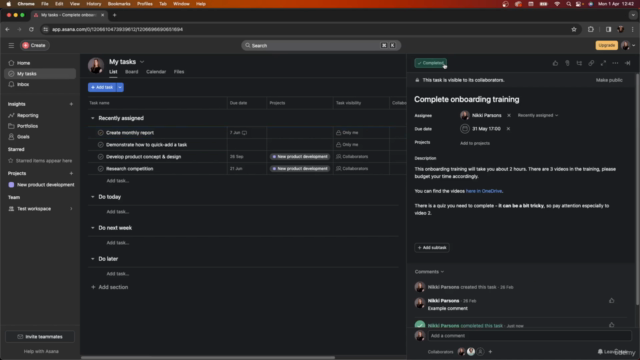Copy task link with the link icon
The height and width of the screenshot is (360, 640).
point(591,63)
